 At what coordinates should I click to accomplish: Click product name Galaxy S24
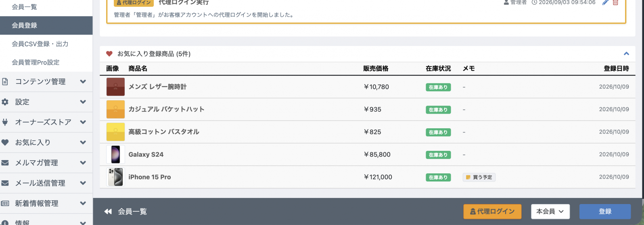pyautogui.click(x=146, y=154)
